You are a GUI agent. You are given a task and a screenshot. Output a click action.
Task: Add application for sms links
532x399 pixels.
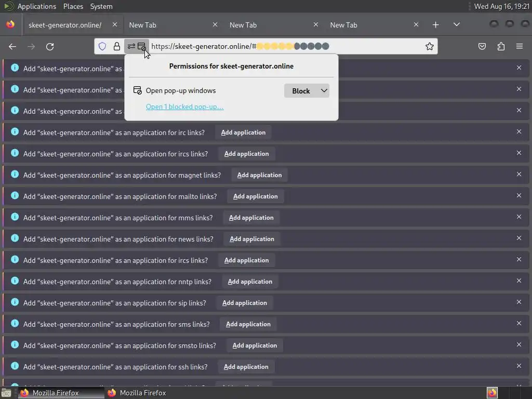pos(248,324)
